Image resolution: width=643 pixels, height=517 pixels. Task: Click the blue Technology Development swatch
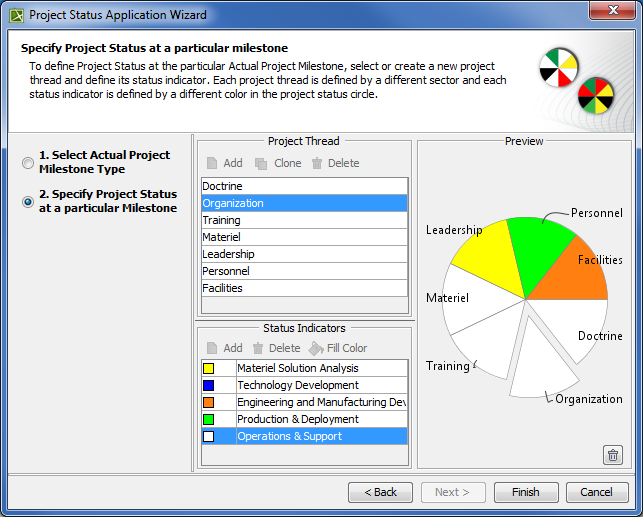(209, 385)
